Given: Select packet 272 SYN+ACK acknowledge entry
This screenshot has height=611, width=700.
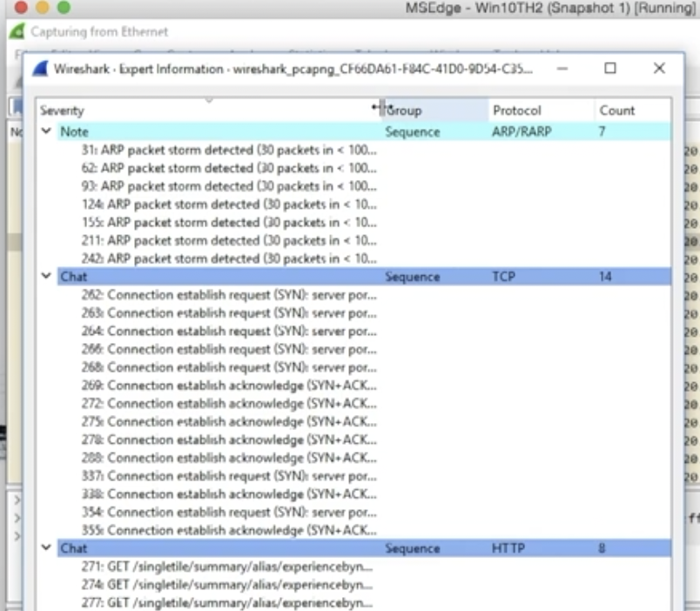Looking at the screenshot, I should [229, 404].
